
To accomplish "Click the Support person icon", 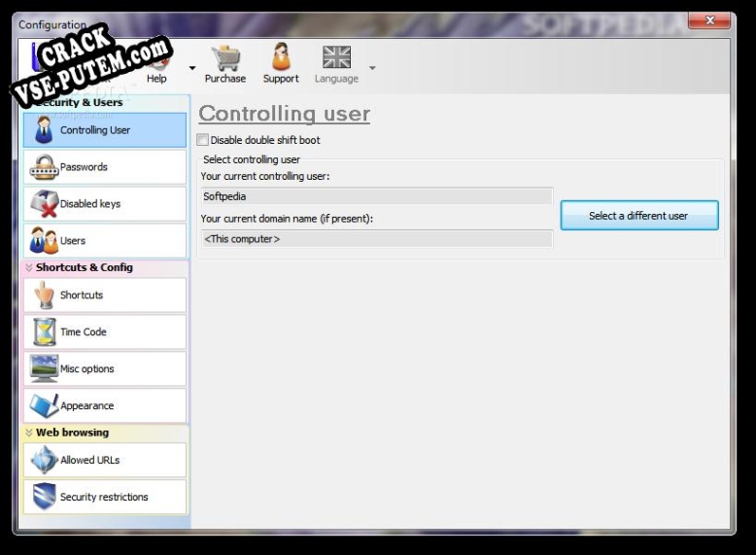I will point(281,60).
